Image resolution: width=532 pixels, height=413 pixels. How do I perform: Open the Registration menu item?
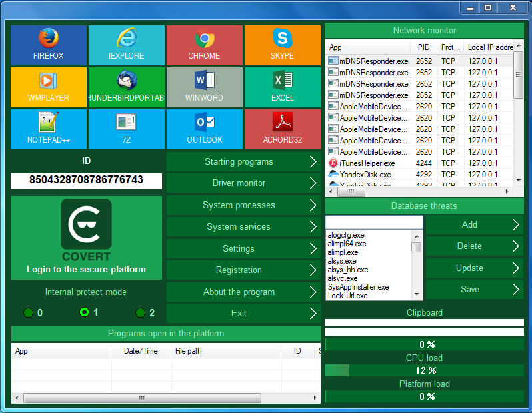(x=243, y=270)
